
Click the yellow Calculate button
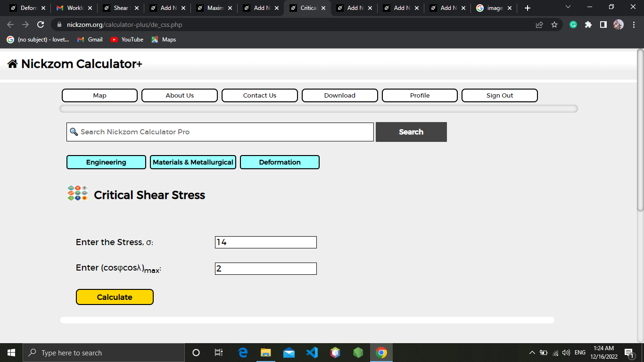(x=115, y=297)
